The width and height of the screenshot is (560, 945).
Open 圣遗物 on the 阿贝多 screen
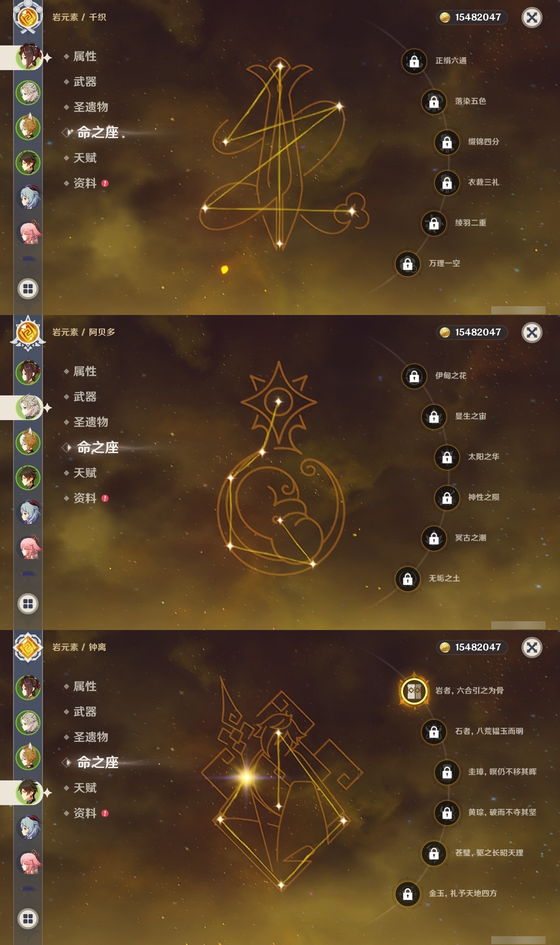91,422
